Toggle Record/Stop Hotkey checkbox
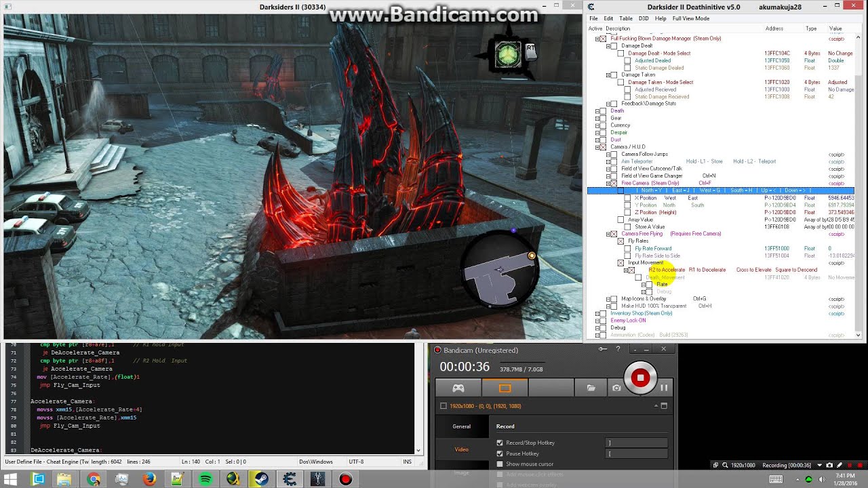868x488 pixels. coord(500,443)
